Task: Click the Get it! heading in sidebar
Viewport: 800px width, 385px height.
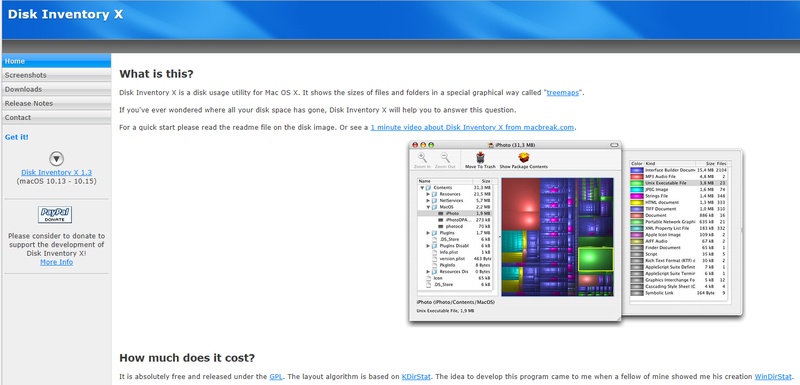Action: pyautogui.click(x=17, y=137)
